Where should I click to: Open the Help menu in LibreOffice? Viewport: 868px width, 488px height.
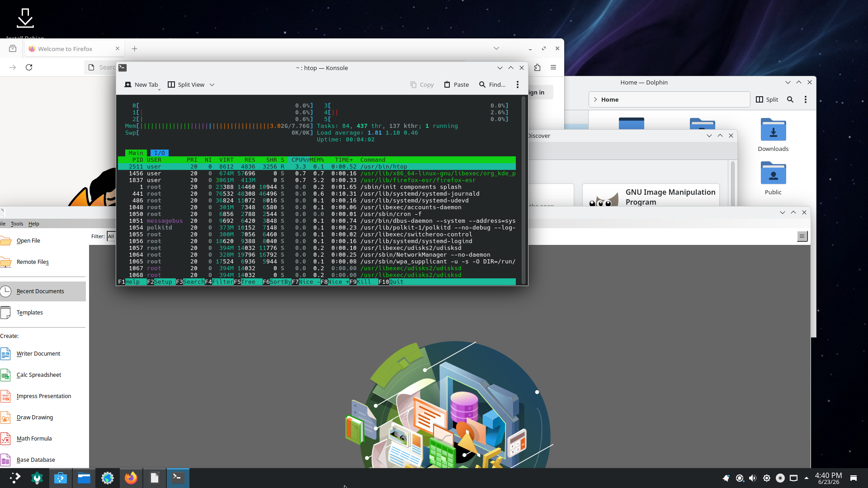pyautogui.click(x=34, y=224)
